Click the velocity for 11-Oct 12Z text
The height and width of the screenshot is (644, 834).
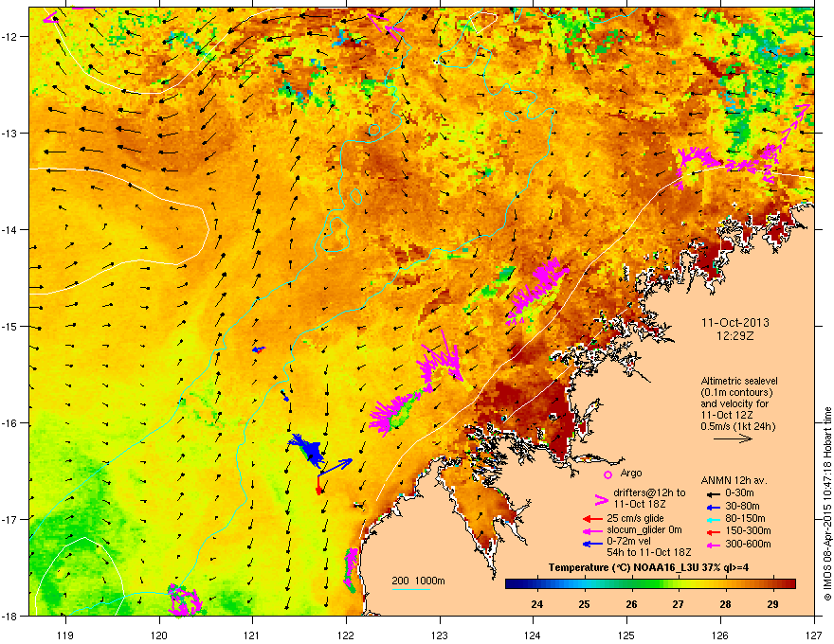pyautogui.click(x=734, y=409)
